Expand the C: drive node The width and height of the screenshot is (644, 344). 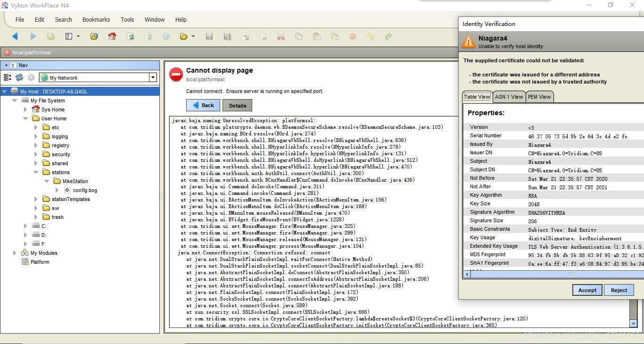(25, 226)
